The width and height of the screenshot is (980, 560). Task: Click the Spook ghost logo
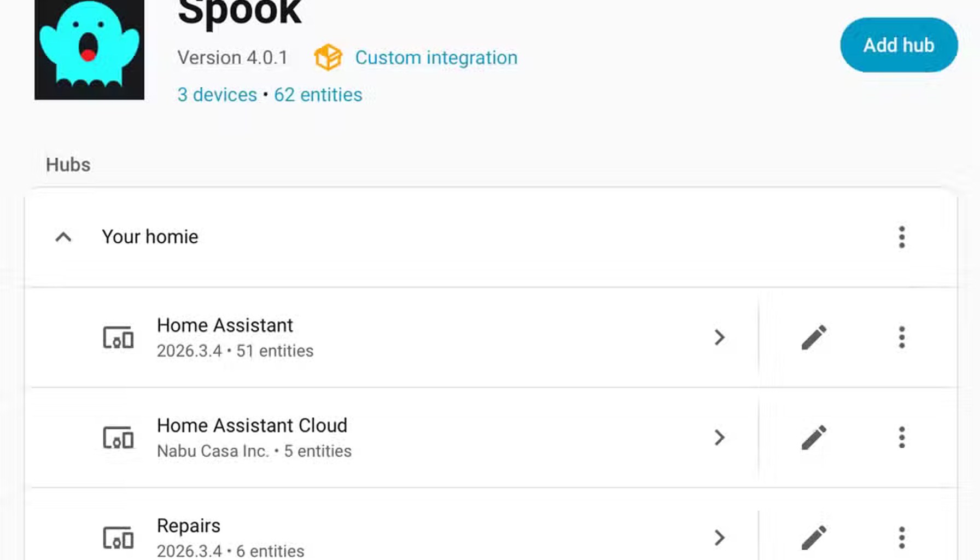89,50
